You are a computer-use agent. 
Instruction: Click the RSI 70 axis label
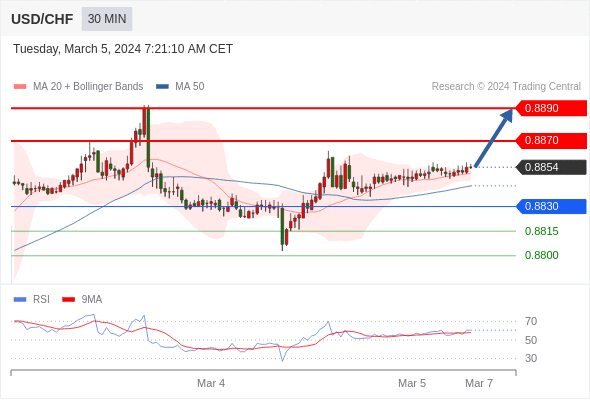point(531,321)
